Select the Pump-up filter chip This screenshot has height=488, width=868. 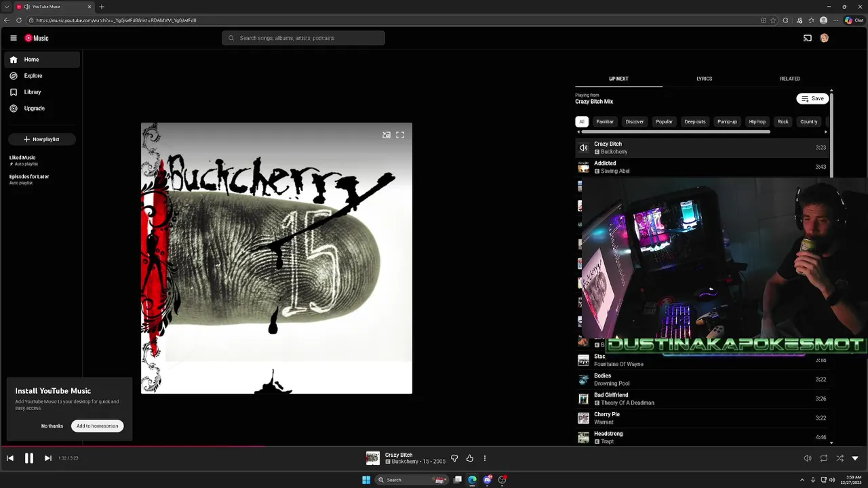[x=727, y=122]
